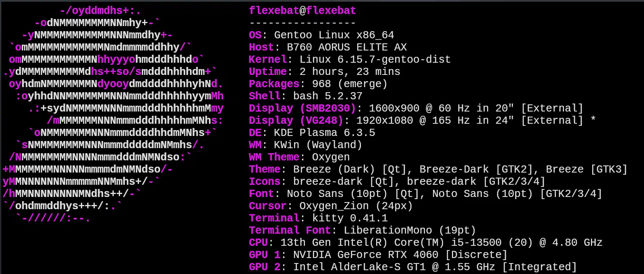Image resolution: width=644 pixels, height=274 pixels.
Task: Click the Gentoo Linux x86_64 text
Action: pyautogui.click(x=334, y=35)
